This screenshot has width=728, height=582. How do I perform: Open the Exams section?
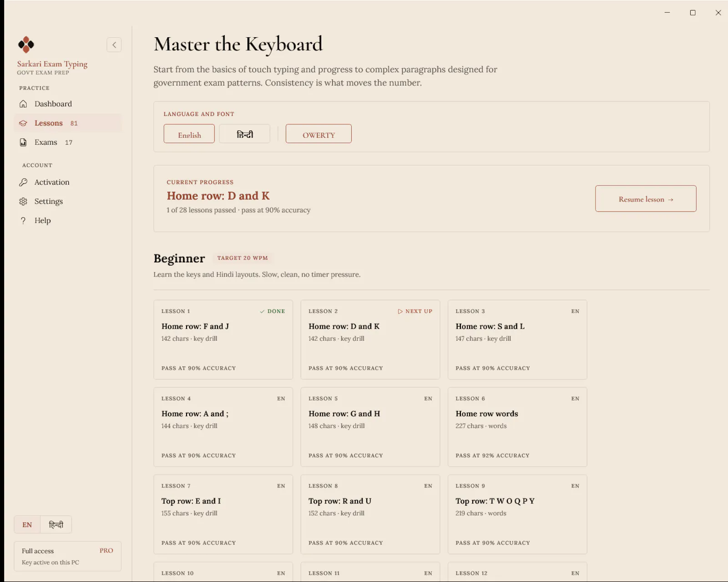coord(68,142)
